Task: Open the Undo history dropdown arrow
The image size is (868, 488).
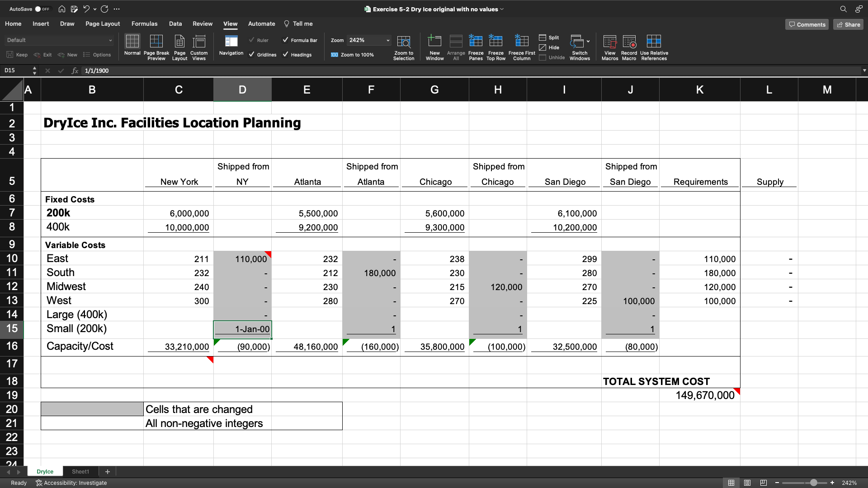Action: (x=94, y=9)
